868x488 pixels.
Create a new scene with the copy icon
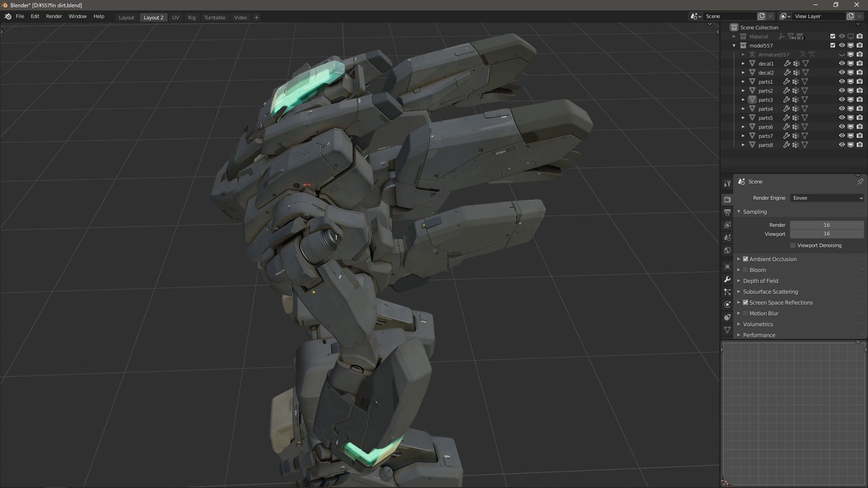761,16
